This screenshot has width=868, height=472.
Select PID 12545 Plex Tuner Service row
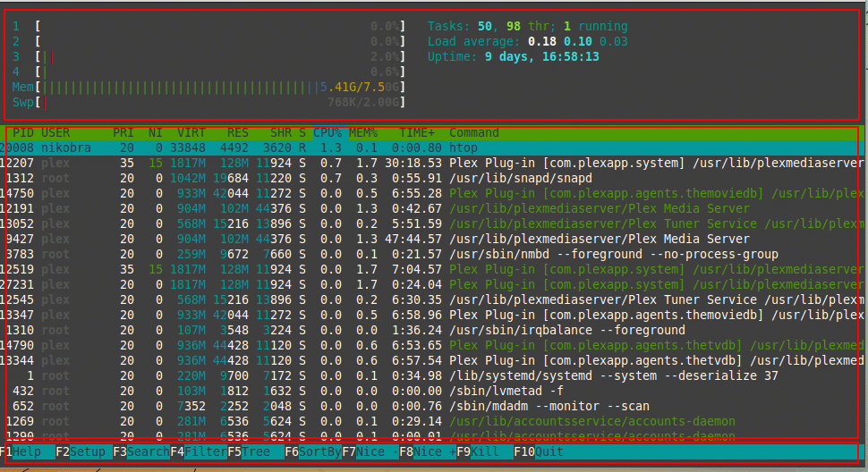coord(432,299)
